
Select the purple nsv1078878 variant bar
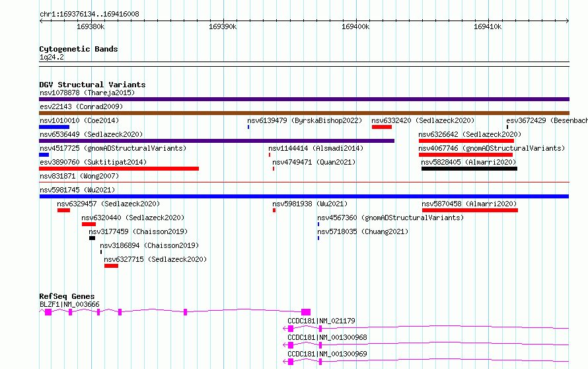(x=304, y=99)
